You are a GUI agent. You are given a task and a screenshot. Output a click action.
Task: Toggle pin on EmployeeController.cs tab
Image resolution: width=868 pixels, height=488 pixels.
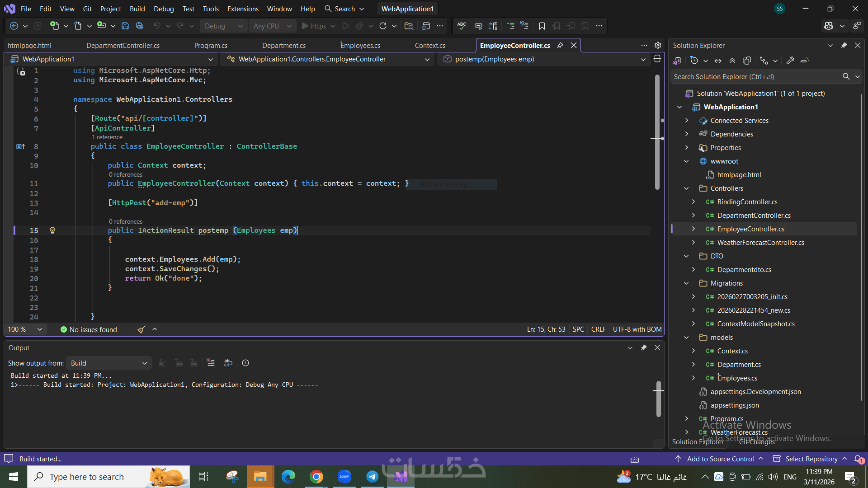click(560, 45)
